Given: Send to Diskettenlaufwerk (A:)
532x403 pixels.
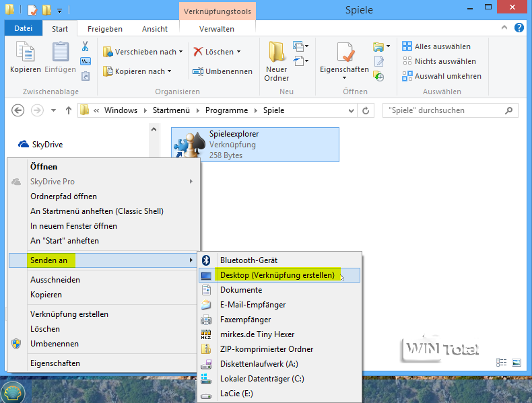Looking at the screenshot, I should pyautogui.click(x=279, y=364).
